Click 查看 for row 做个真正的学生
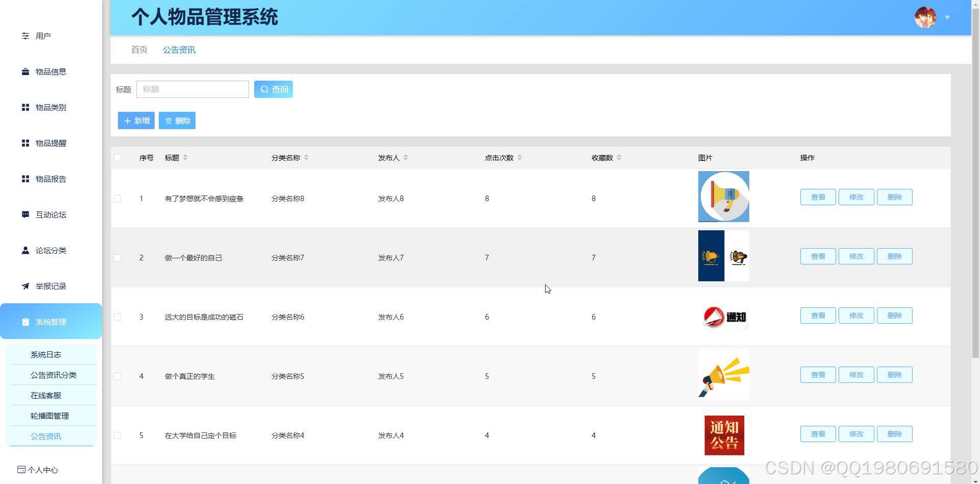 (818, 375)
